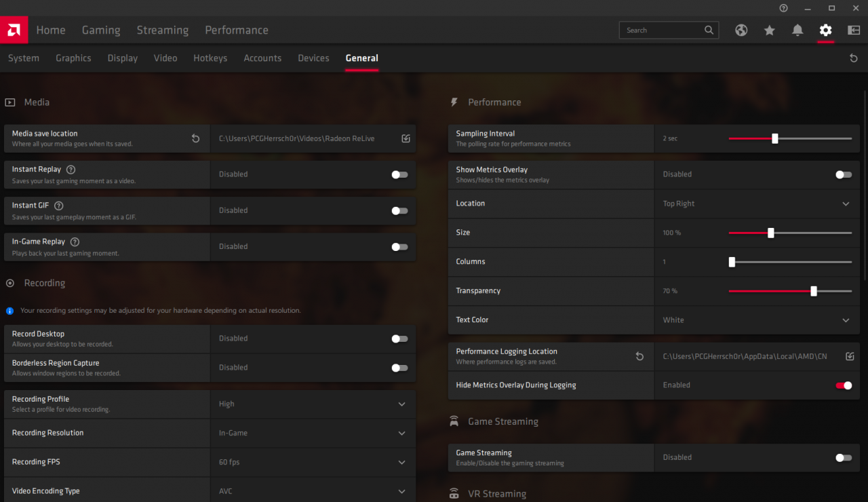Viewport: 868px width, 502px height.
Task: Reset Performance Logging Location to default
Action: 639,356
